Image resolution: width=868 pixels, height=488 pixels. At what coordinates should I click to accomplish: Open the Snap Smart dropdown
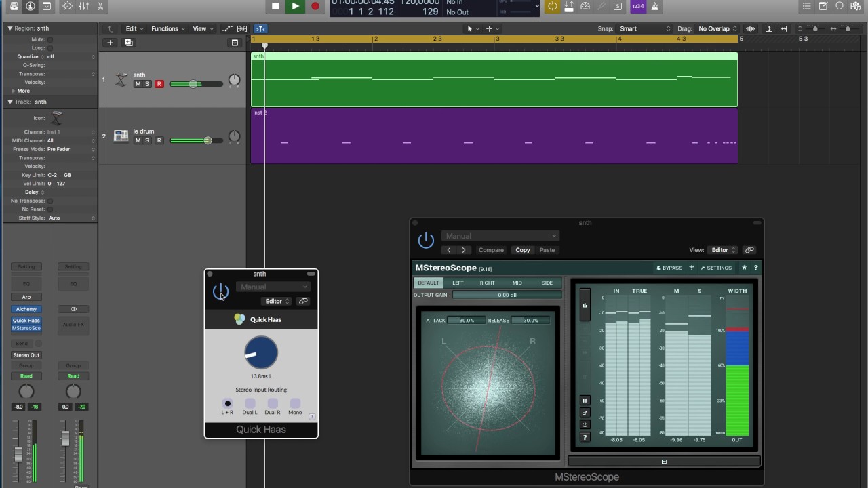pyautogui.click(x=644, y=28)
